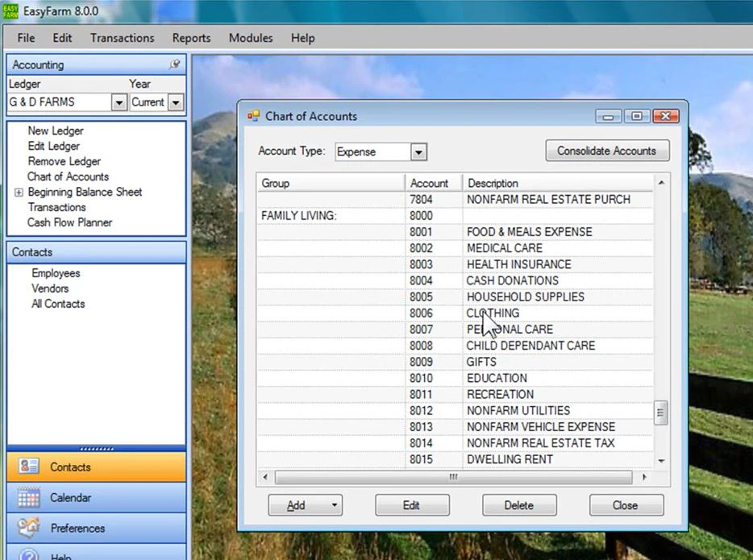
Task: Open the Reports menu
Action: coord(191,38)
